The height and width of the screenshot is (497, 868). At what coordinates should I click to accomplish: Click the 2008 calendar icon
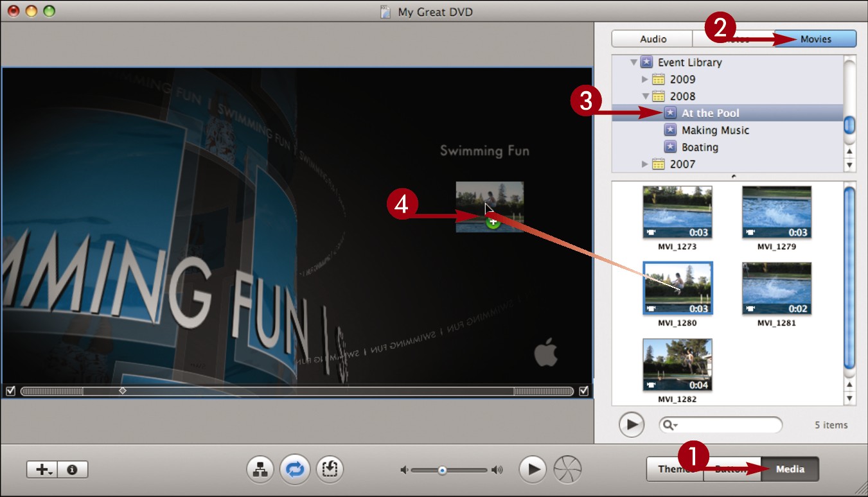658,96
